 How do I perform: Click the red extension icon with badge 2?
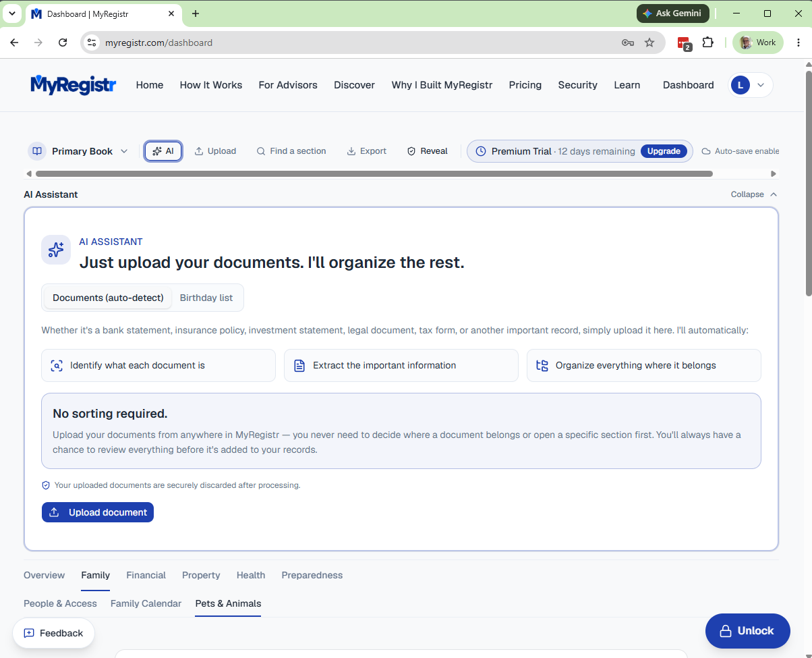(685, 43)
